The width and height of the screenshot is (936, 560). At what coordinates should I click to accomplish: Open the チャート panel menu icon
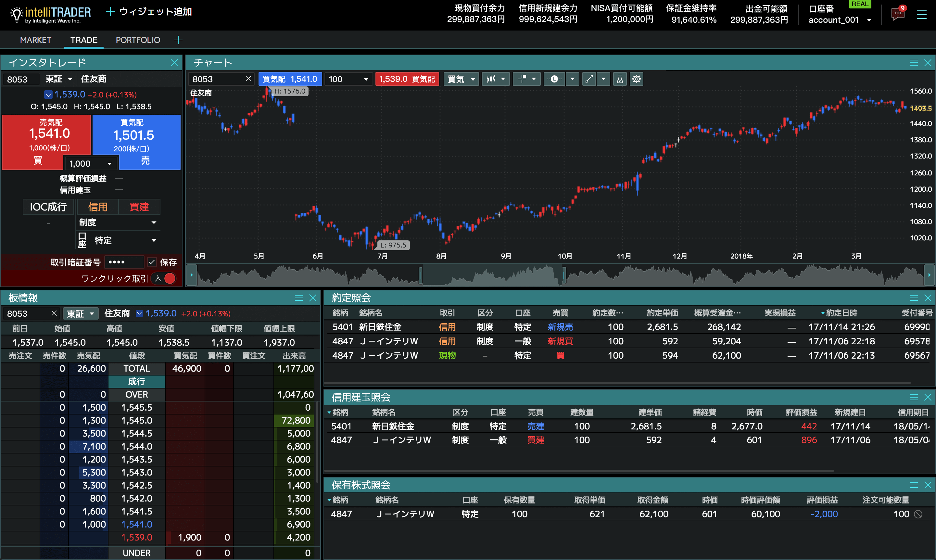coord(914,63)
